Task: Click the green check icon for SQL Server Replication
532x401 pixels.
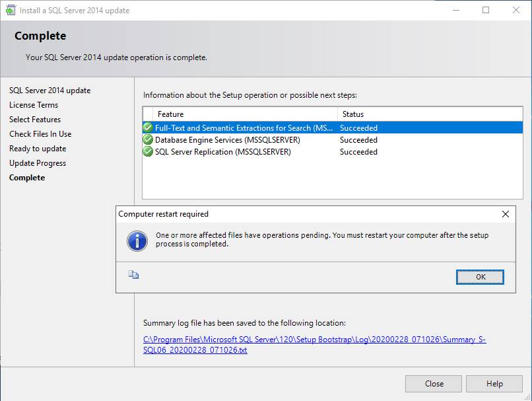Action: pyautogui.click(x=148, y=151)
